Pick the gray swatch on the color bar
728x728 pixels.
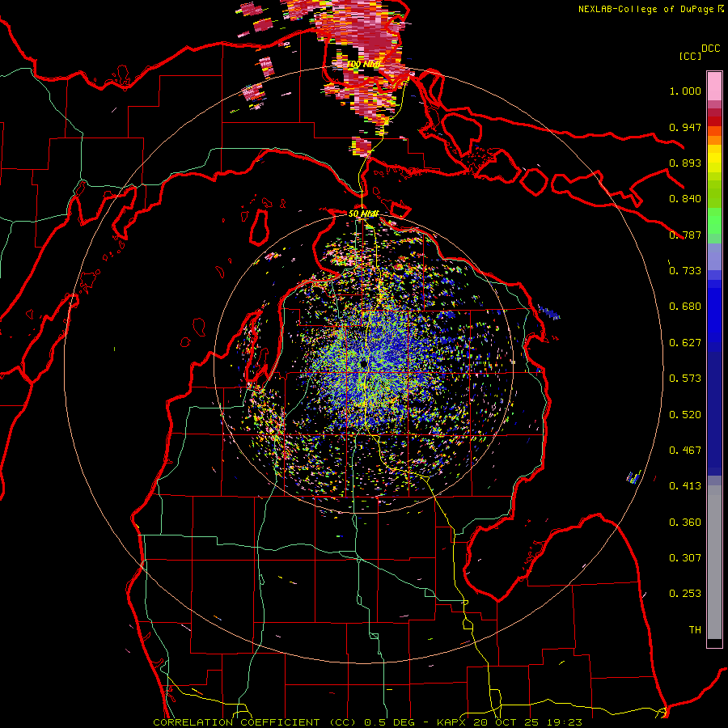pyautogui.click(x=714, y=562)
